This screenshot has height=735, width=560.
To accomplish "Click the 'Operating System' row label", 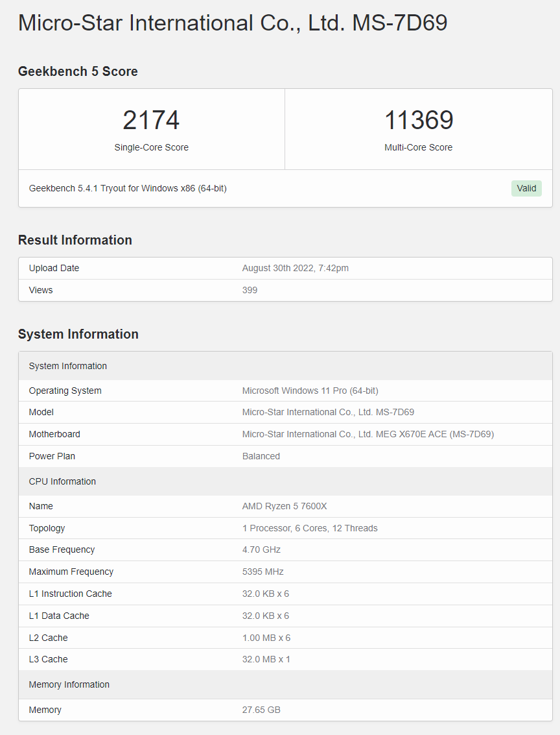I will 65,391.
